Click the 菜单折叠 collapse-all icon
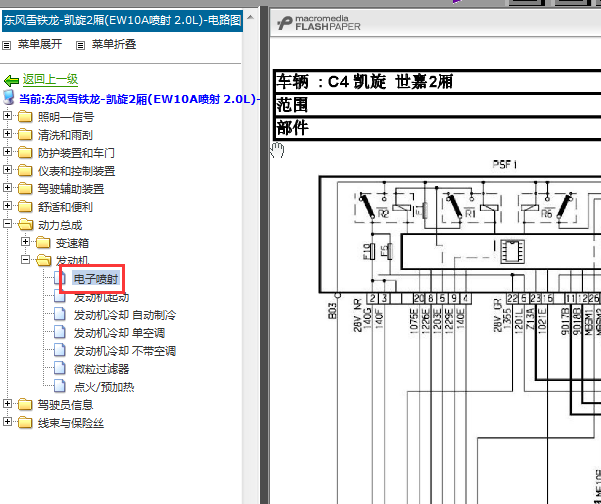The image size is (601, 504). [80, 46]
